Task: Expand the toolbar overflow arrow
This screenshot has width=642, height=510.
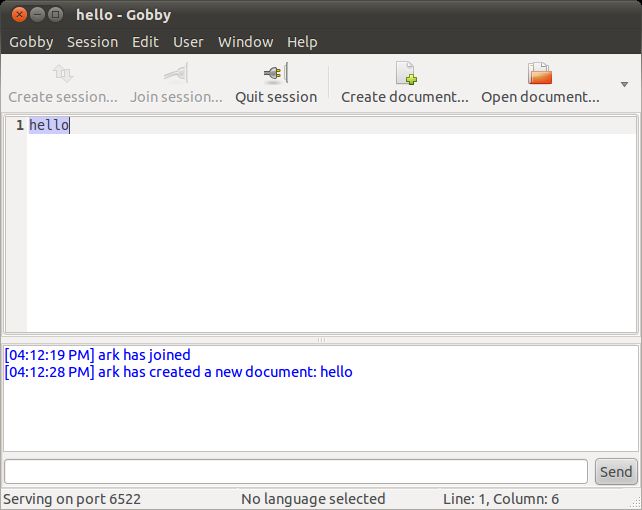Action: tap(624, 84)
